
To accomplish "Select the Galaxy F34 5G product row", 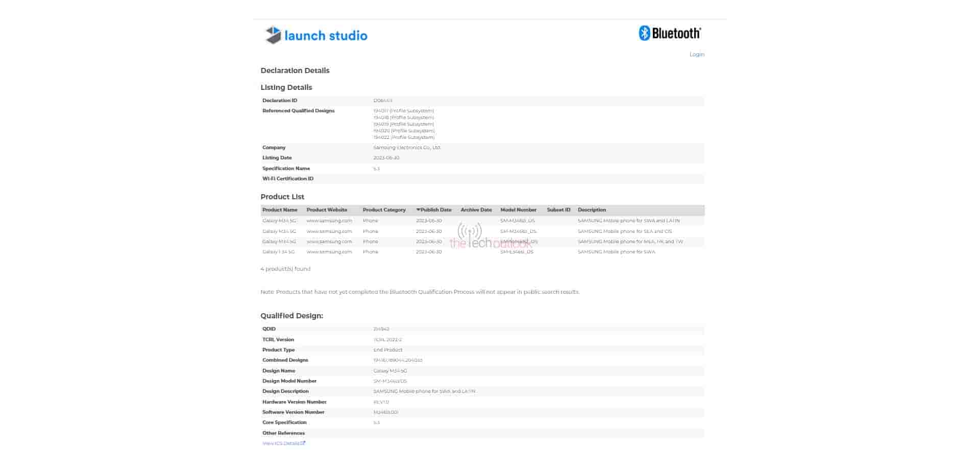I will [277, 251].
